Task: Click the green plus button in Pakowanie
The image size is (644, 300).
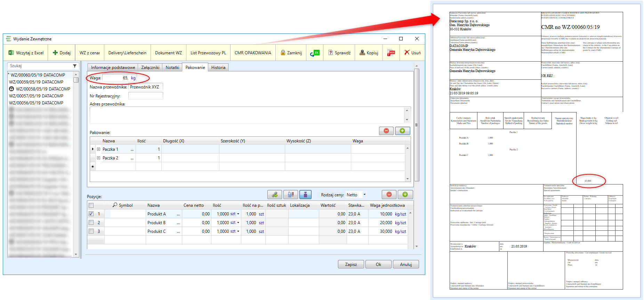Action: (402, 131)
